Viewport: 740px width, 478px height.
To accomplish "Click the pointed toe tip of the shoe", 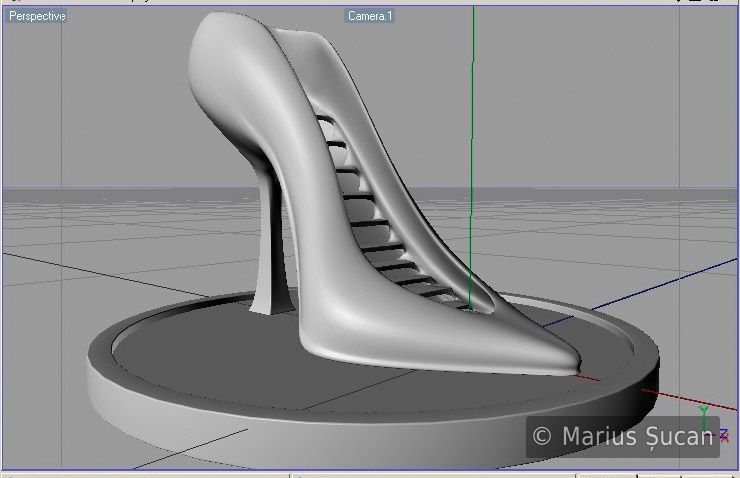I will [572, 370].
